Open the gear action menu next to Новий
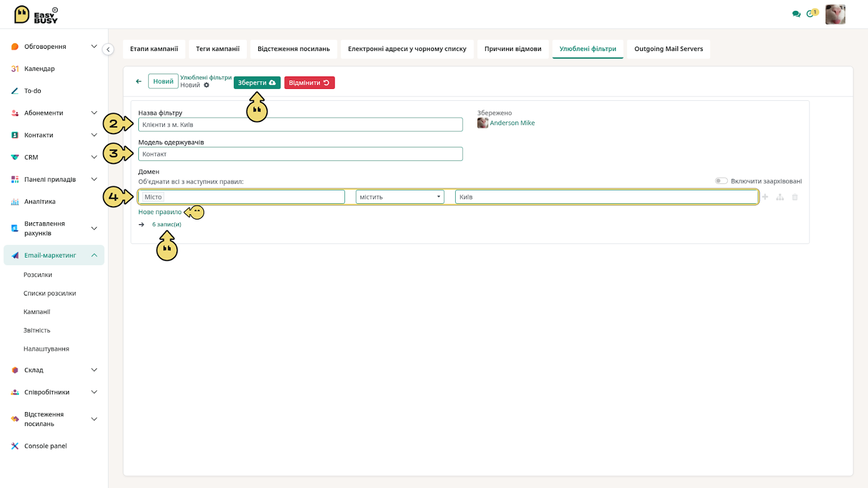This screenshot has width=868, height=488. pos(207,85)
